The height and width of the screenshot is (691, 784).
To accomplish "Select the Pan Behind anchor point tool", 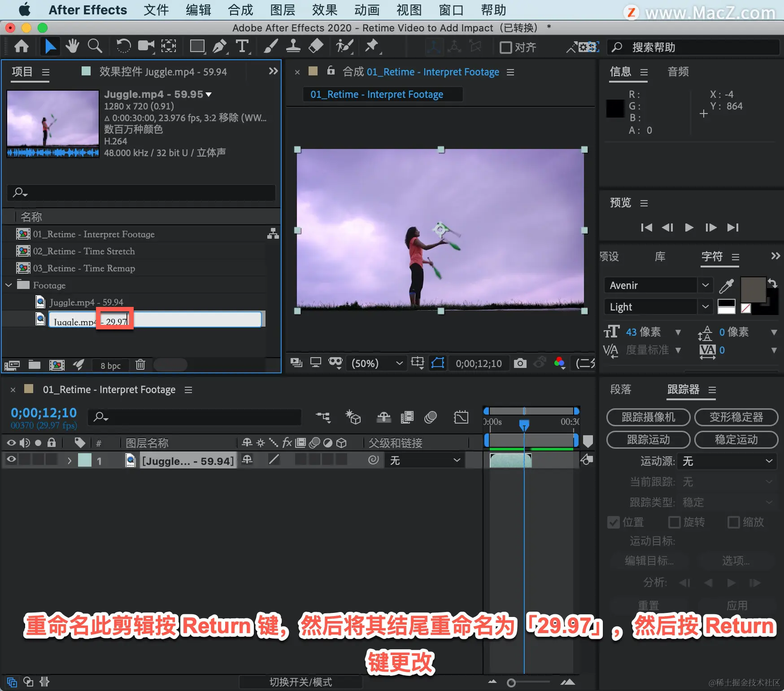I will (x=169, y=46).
